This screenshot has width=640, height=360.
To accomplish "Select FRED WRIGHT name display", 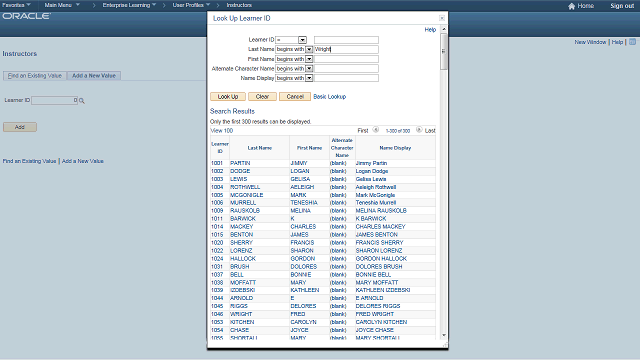I will coord(375,314).
